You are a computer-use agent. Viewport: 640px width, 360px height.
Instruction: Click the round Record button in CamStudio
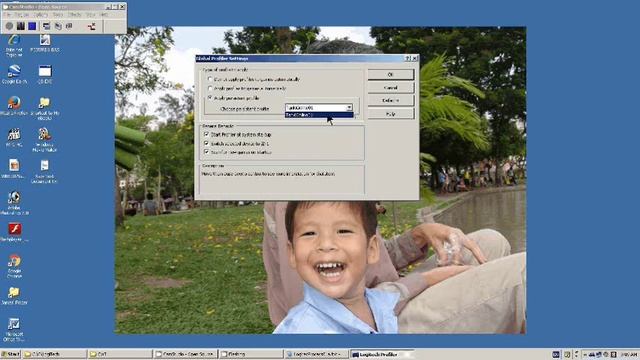point(9,26)
